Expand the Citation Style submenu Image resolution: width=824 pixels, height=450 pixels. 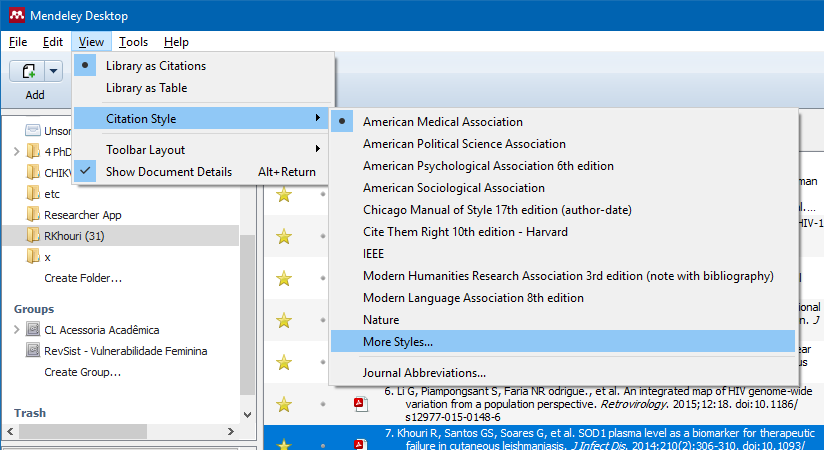(202, 119)
